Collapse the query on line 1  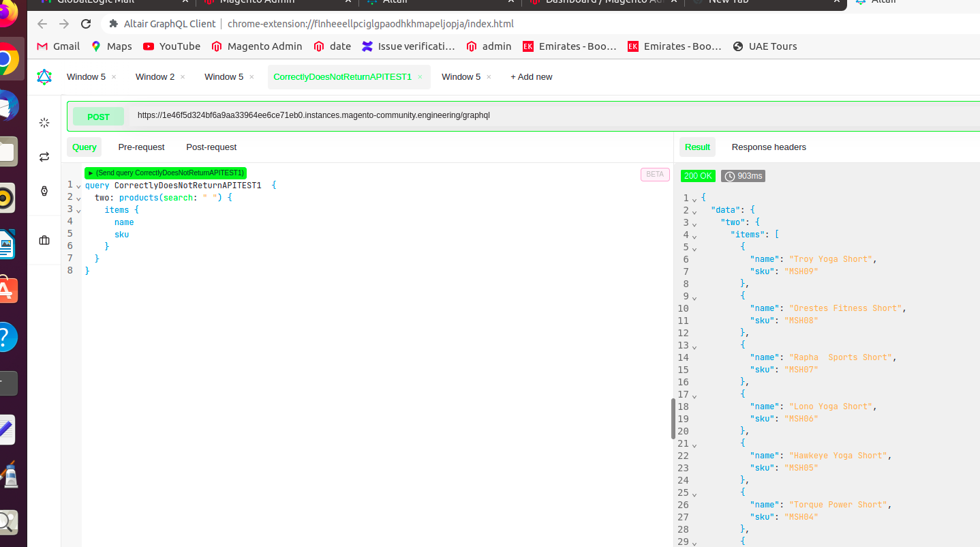[78, 185]
